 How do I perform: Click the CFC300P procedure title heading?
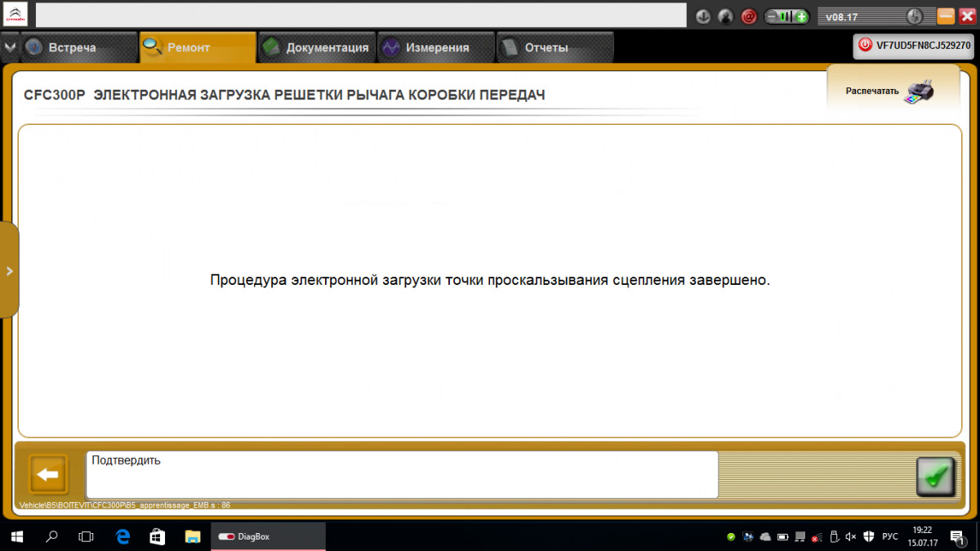click(x=285, y=96)
